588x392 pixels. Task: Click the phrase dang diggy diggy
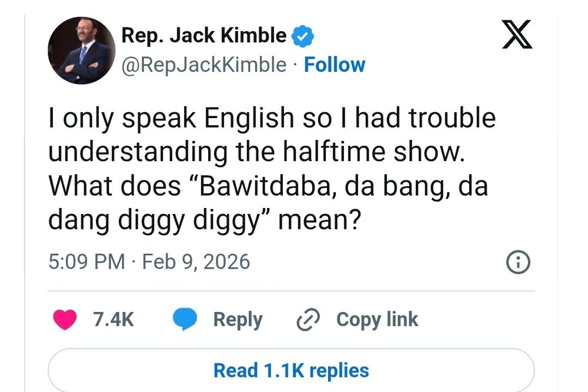click(154, 220)
